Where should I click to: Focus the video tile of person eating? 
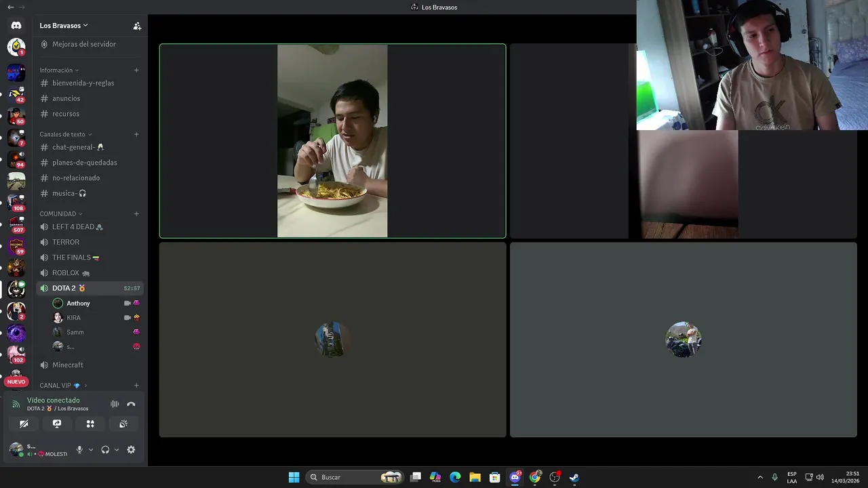(x=332, y=141)
